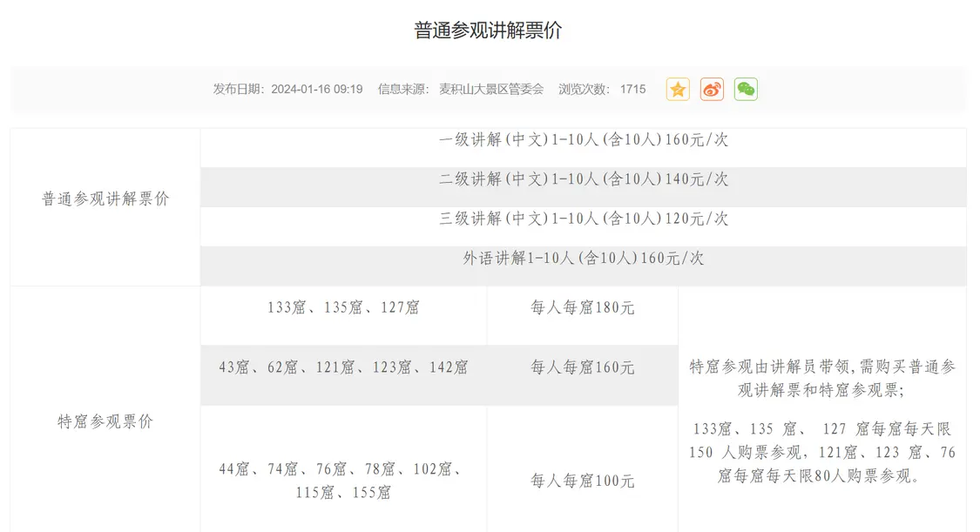Share via the green WeChat icon
This screenshot has width=980, height=532.
pos(746,90)
